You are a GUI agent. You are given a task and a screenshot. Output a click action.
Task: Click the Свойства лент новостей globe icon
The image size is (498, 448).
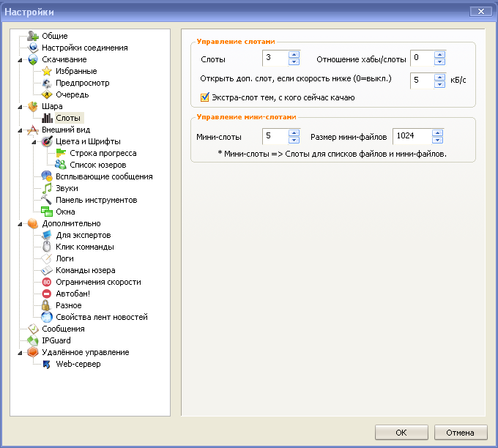[x=47, y=317]
